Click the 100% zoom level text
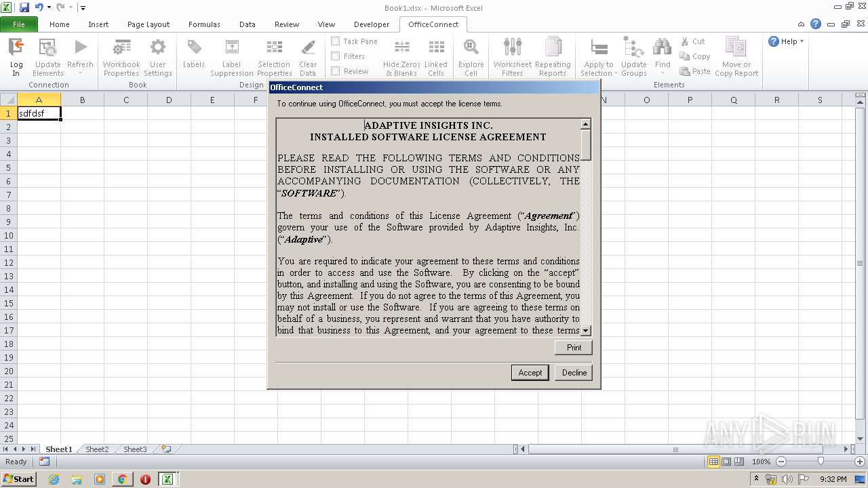868x488 pixels. [x=761, y=462]
